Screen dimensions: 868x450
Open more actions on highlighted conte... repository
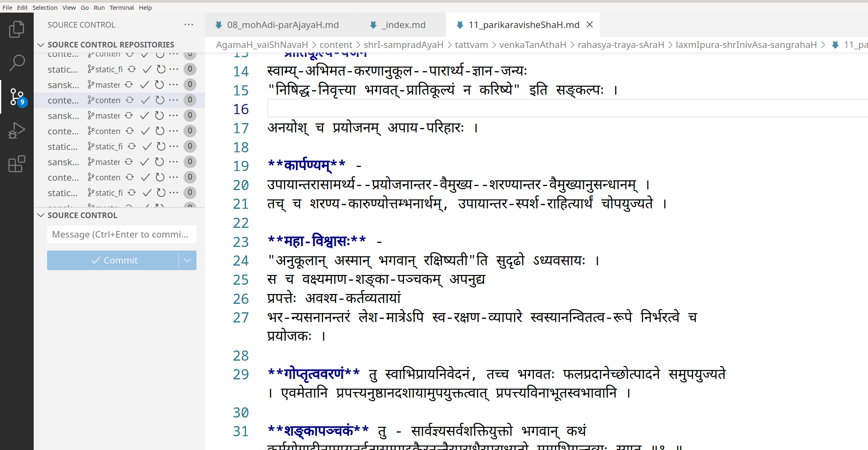coord(174,100)
